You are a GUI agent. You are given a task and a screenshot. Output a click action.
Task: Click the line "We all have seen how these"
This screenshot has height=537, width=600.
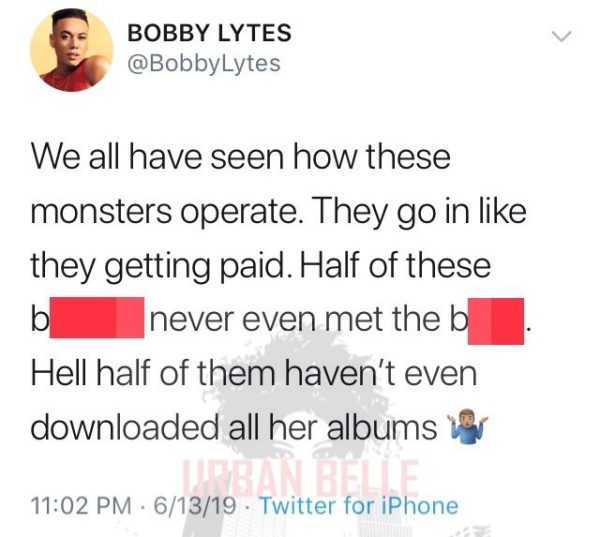point(241,157)
